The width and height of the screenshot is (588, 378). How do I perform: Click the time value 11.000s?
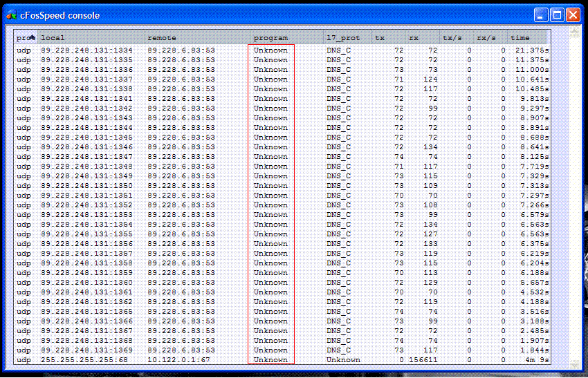click(x=533, y=70)
